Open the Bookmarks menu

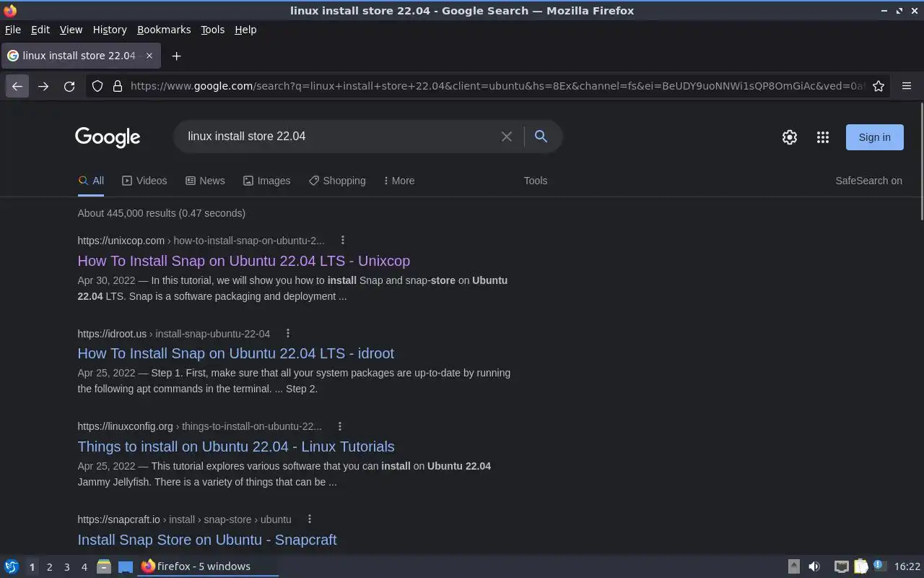164,30
